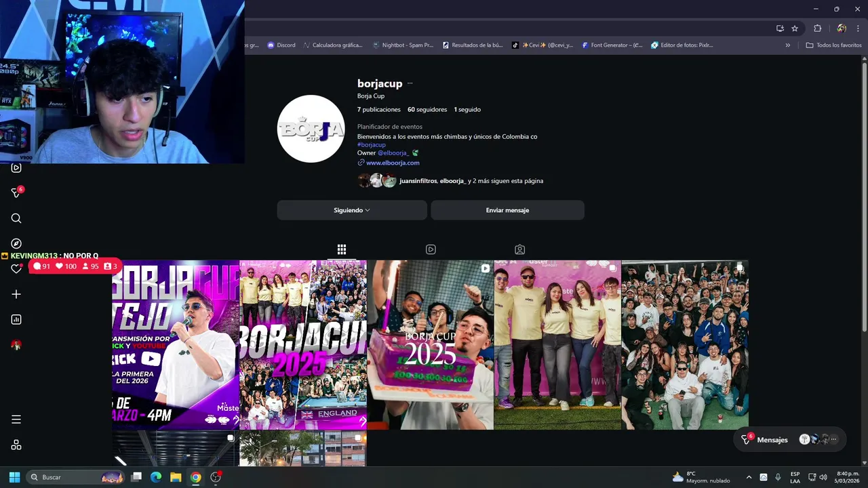Open Notifications heart icon in sidebar
Image resolution: width=868 pixels, height=488 pixels.
click(x=16, y=269)
